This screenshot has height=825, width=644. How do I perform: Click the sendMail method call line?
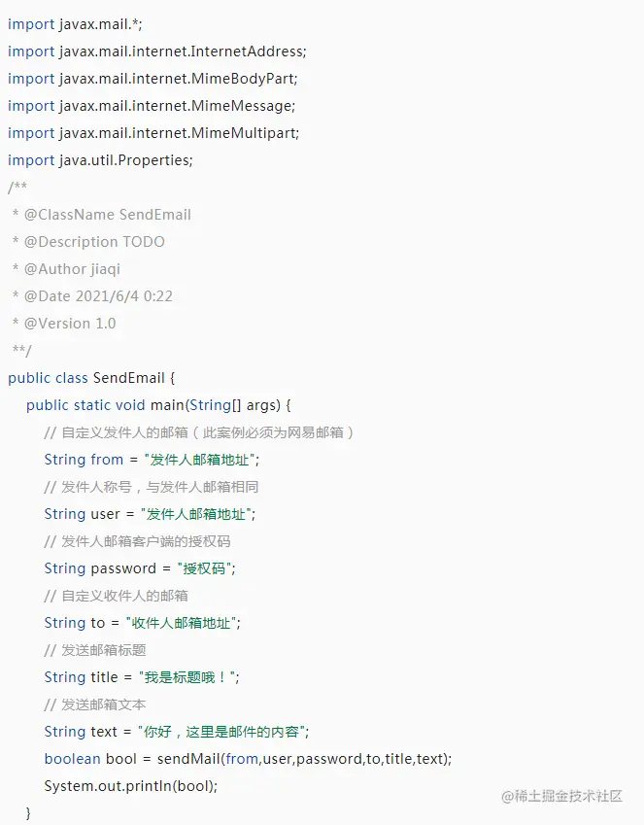coord(248,759)
